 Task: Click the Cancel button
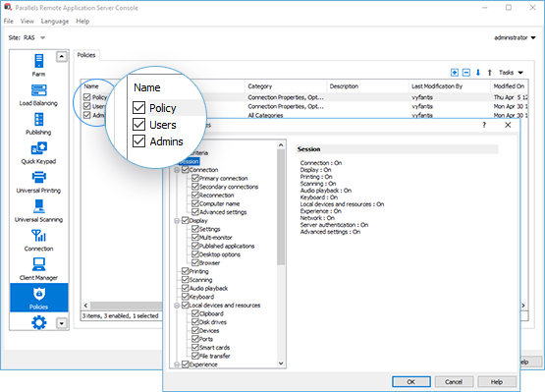pos(454,382)
